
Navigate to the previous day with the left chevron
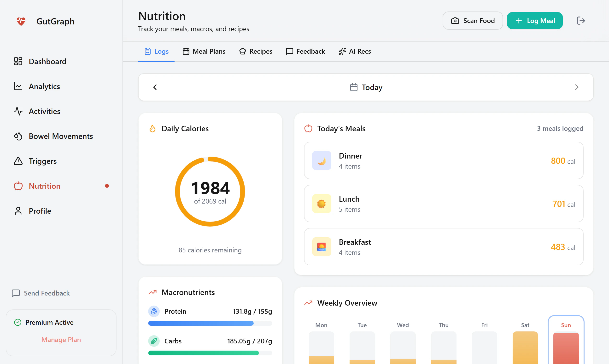pos(155,87)
